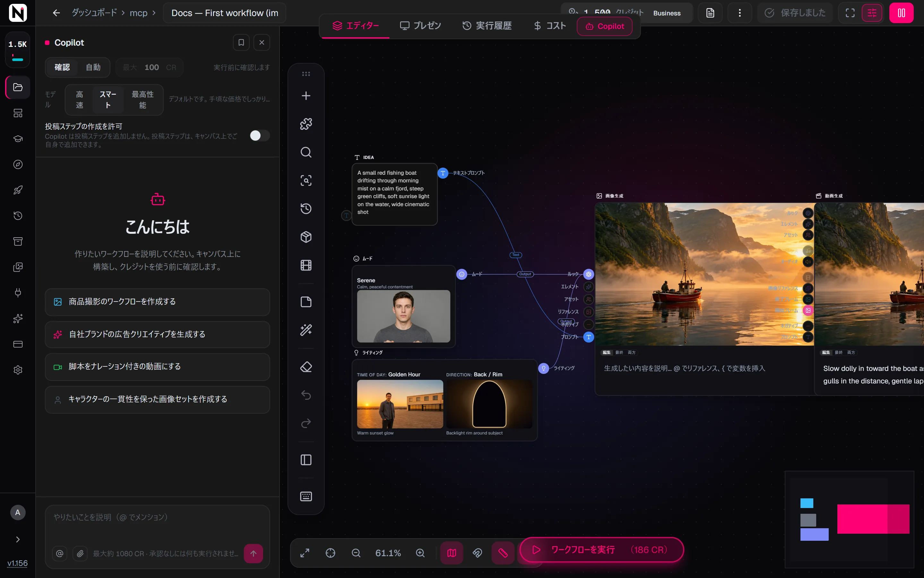Open the three-dot more options menu
Viewport: 924px width, 578px height.
click(740, 13)
